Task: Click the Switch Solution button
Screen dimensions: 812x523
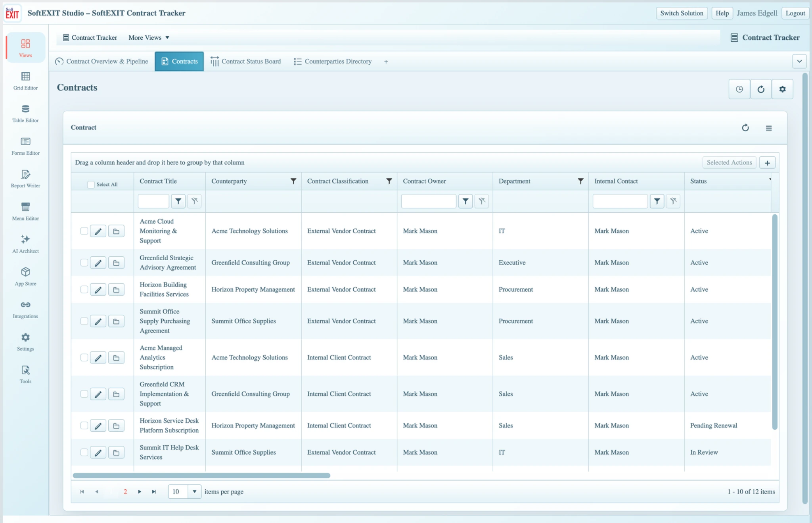Action: coord(682,13)
